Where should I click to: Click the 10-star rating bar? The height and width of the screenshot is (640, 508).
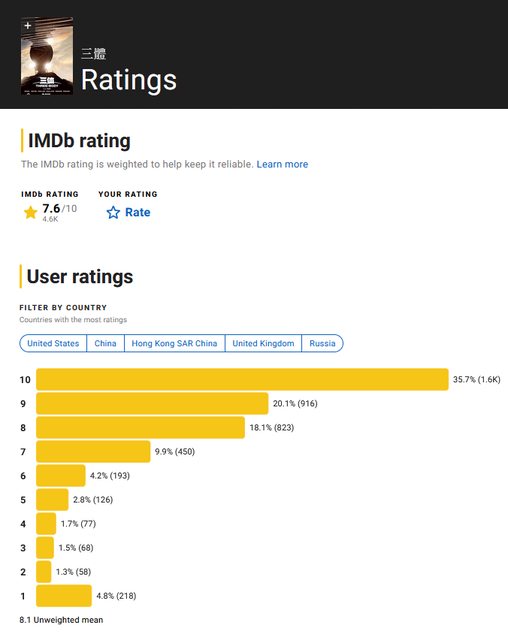(x=242, y=379)
